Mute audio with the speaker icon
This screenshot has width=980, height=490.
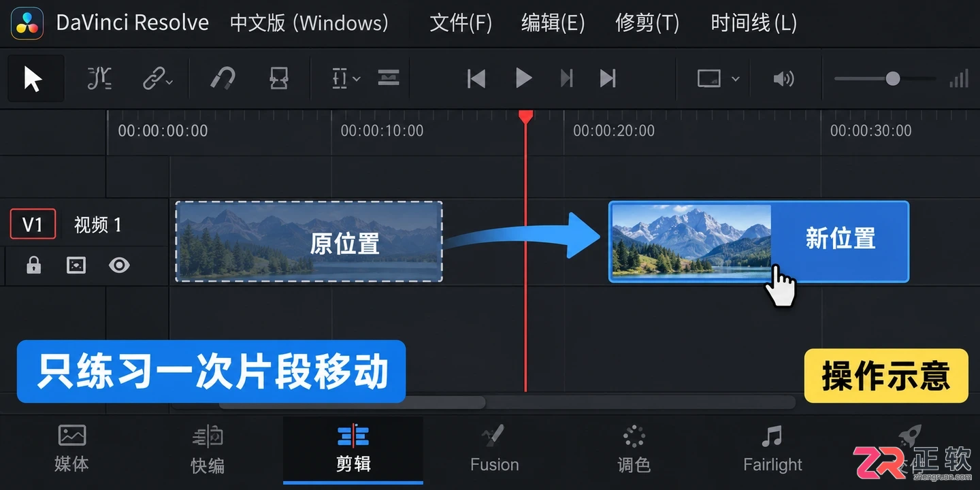pyautogui.click(x=783, y=79)
